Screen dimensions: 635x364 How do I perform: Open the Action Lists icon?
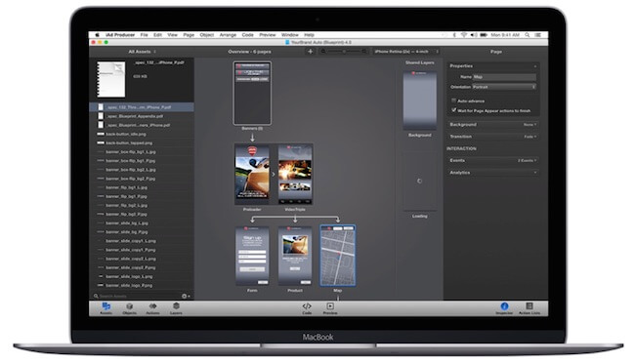pos(529,308)
